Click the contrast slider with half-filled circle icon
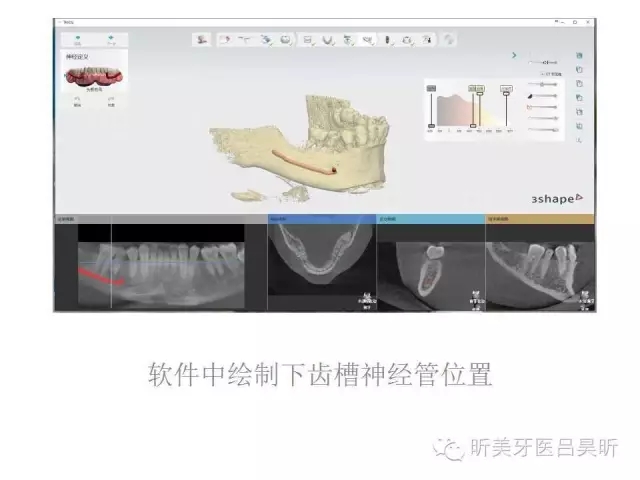The height and width of the screenshot is (480, 640). click(545, 96)
